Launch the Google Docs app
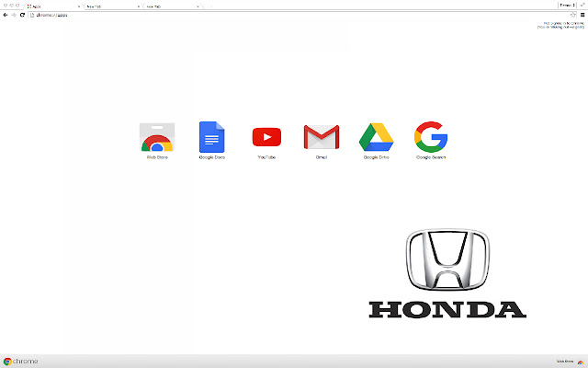Viewport: 588px width, 368px height. [x=212, y=137]
